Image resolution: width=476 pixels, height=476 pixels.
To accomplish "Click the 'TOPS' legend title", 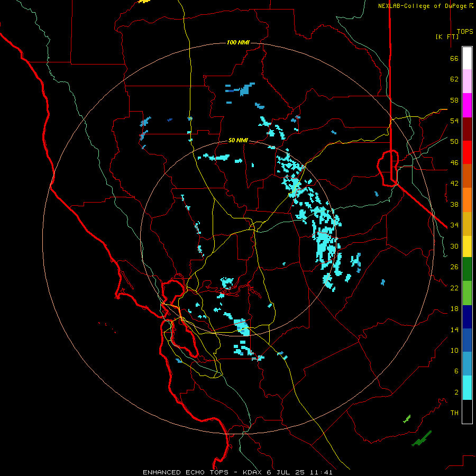I will click(x=465, y=32).
